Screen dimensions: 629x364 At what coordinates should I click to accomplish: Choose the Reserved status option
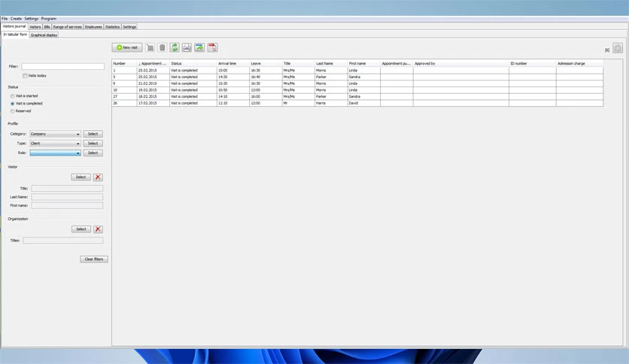click(x=13, y=111)
